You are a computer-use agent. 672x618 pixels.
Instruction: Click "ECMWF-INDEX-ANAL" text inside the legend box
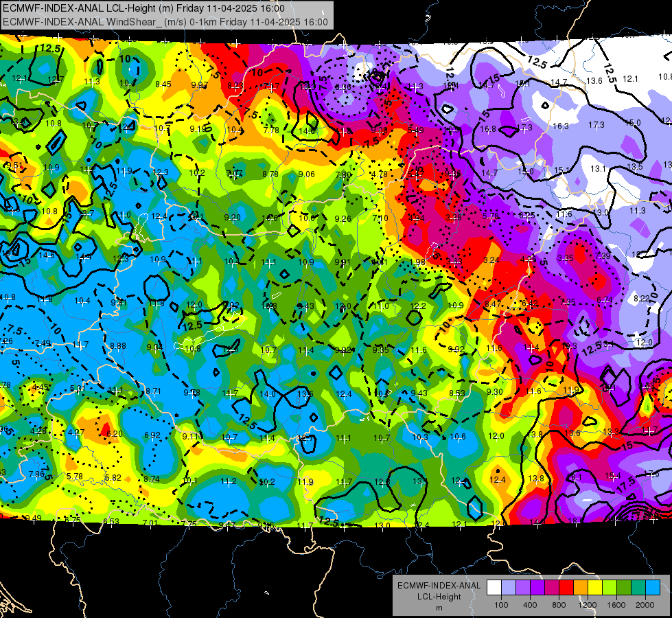coord(439,586)
